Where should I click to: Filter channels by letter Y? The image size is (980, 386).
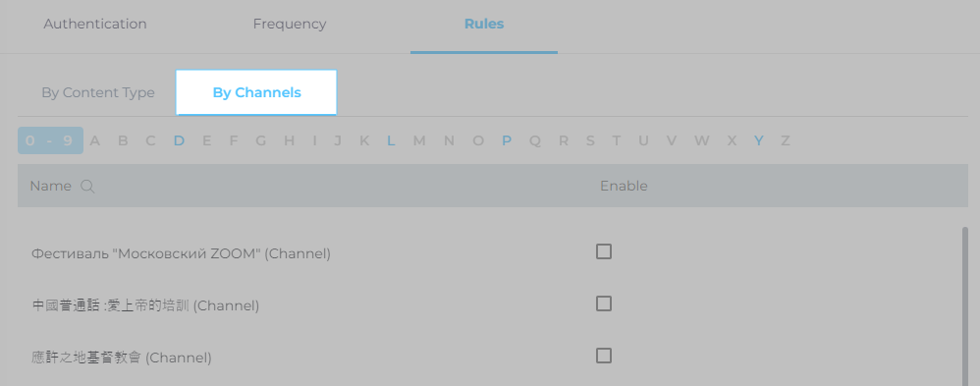point(759,140)
